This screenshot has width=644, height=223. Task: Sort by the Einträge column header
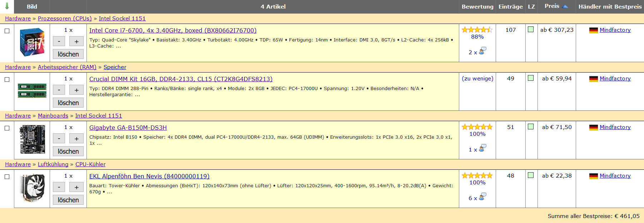click(511, 6)
